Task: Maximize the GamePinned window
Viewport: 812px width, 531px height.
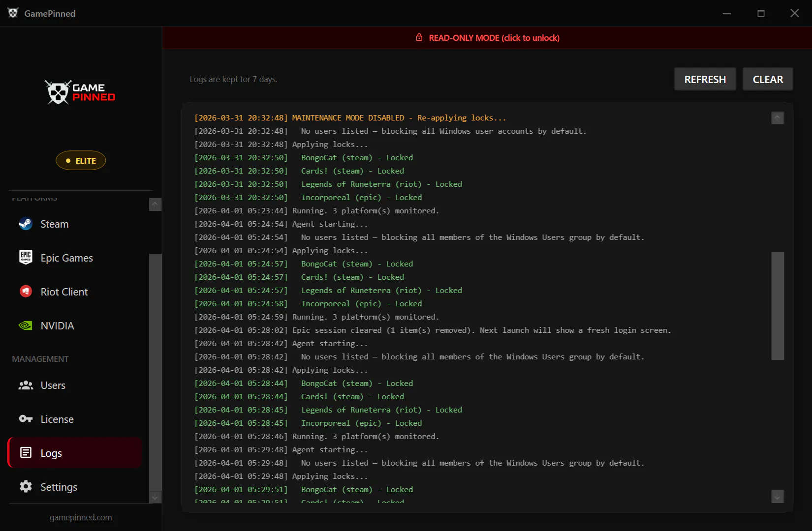Action: point(761,13)
